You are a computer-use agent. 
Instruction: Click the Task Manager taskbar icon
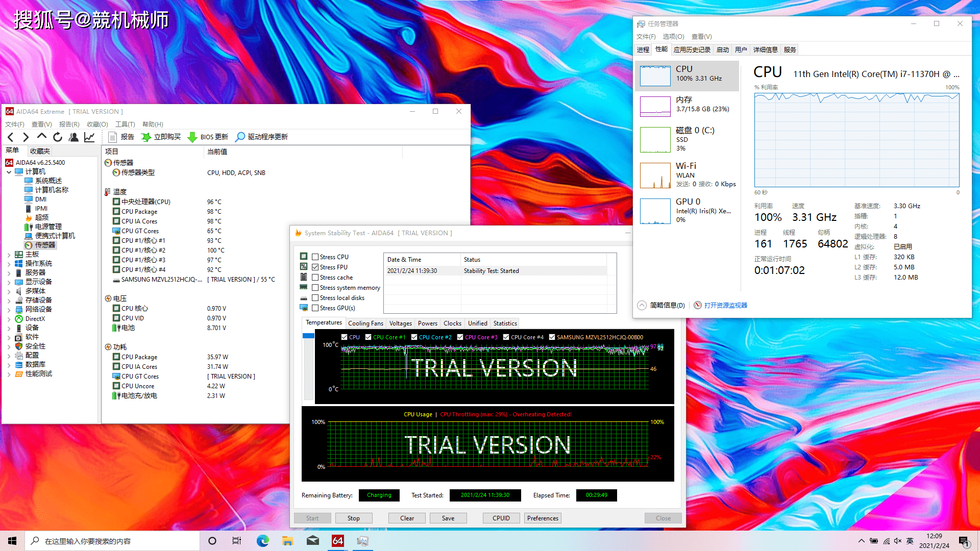(x=362, y=541)
